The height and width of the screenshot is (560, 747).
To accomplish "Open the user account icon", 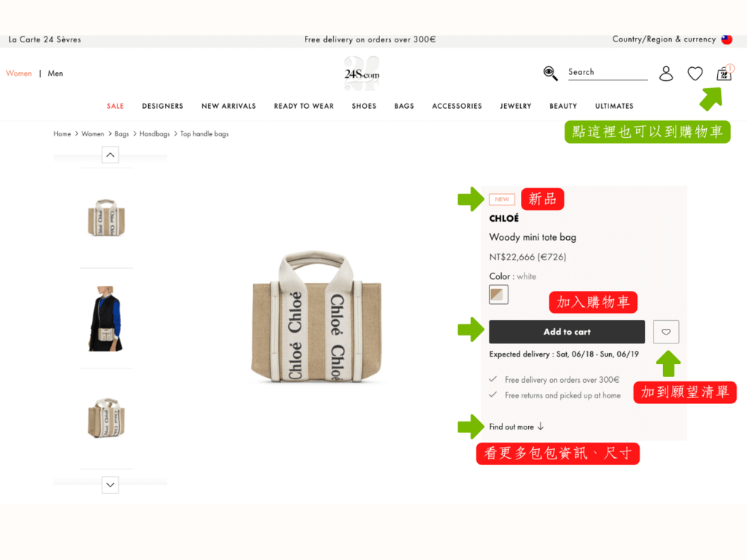I will tap(665, 74).
